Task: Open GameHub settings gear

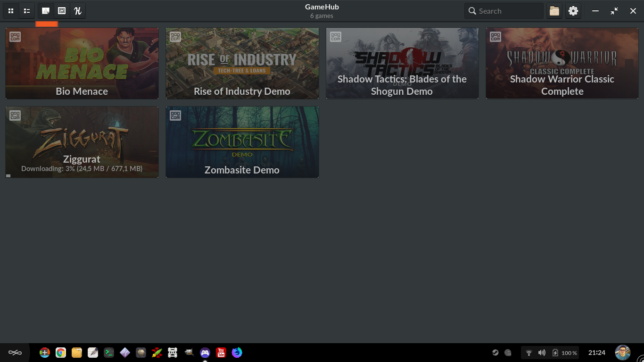Action: (573, 11)
